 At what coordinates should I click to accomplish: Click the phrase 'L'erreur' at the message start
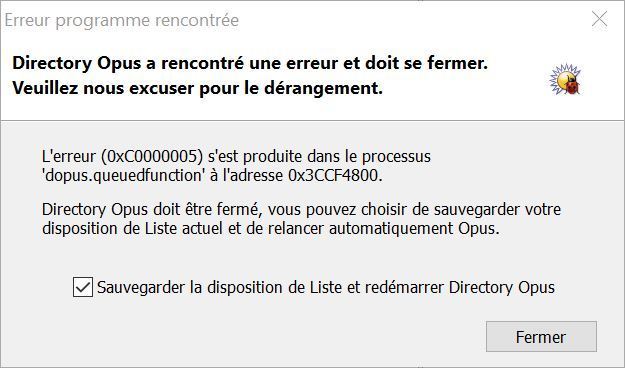(x=69, y=156)
